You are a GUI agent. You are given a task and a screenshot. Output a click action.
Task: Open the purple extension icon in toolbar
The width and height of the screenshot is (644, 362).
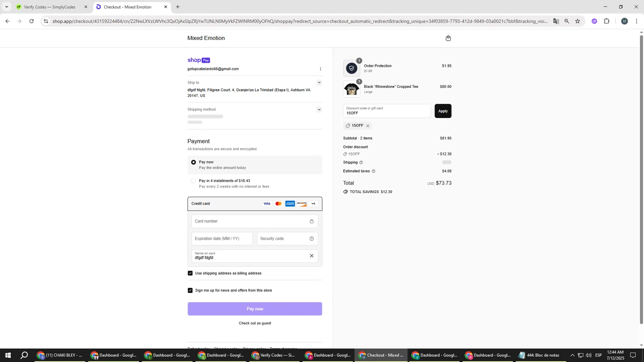coord(594,21)
